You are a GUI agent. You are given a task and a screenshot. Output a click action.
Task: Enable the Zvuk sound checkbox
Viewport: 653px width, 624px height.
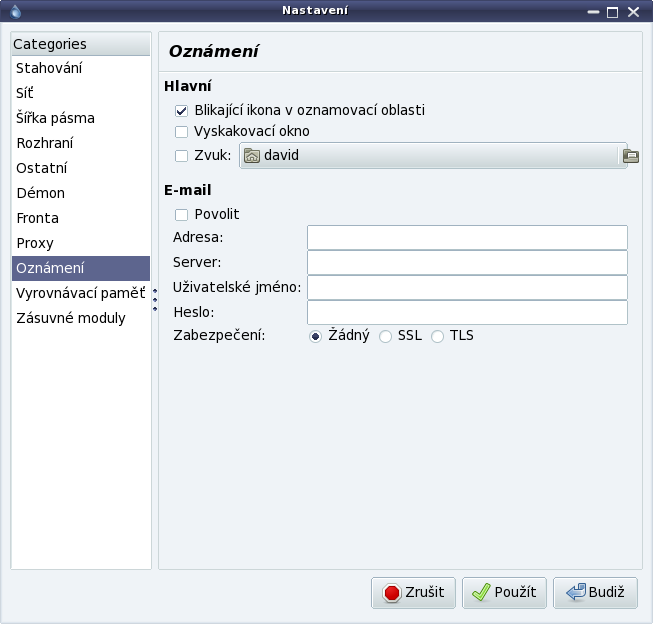click(181, 156)
